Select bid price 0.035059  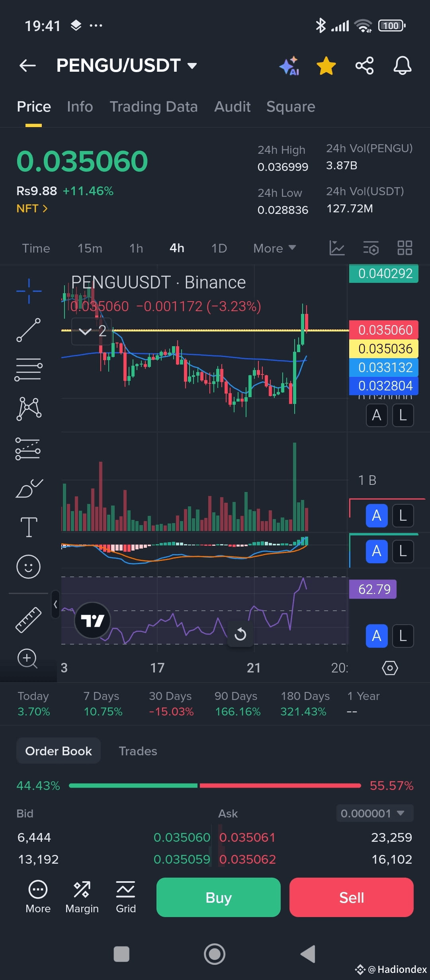pos(182,859)
